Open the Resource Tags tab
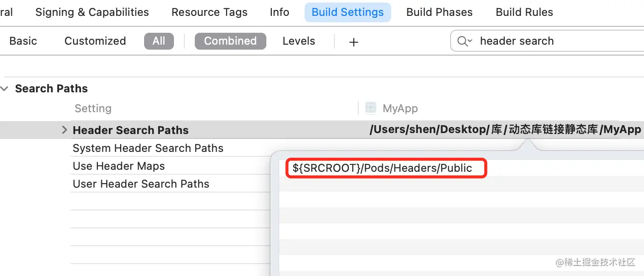The image size is (644, 276). (209, 12)
